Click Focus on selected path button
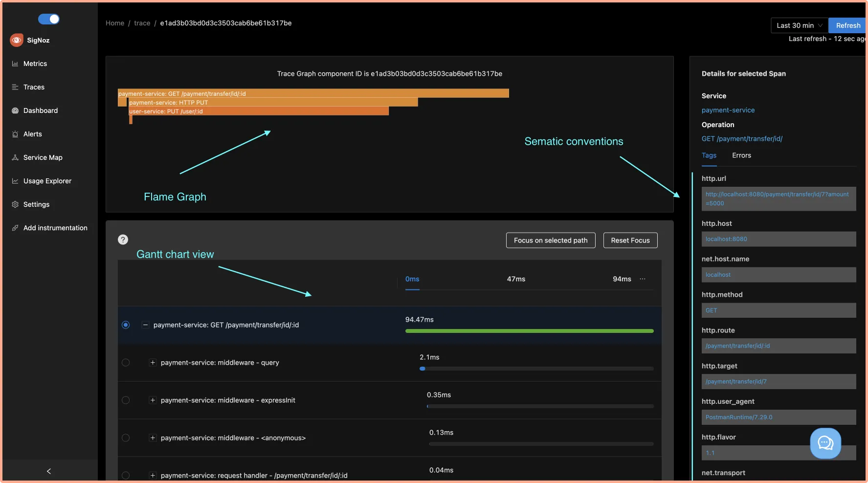Screen dimensions: 868x483 (x=551, y=241)
